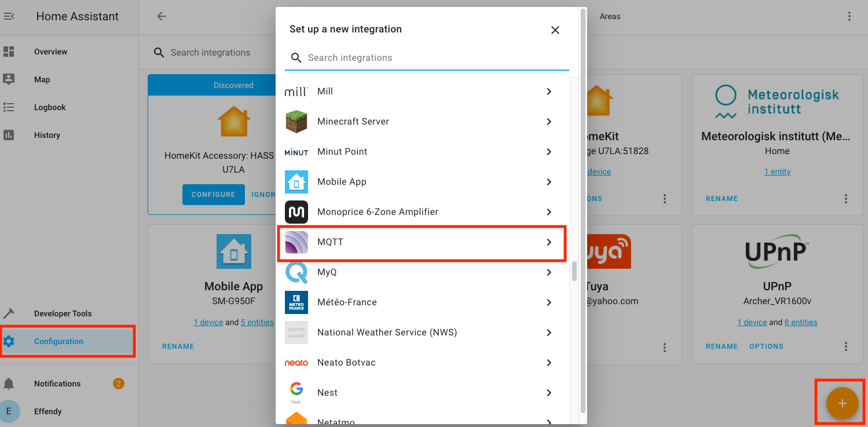Click the Notifications bell in sidebar
Image resolution: width=868 pixels, height=427 pixels.
point(9,384)
